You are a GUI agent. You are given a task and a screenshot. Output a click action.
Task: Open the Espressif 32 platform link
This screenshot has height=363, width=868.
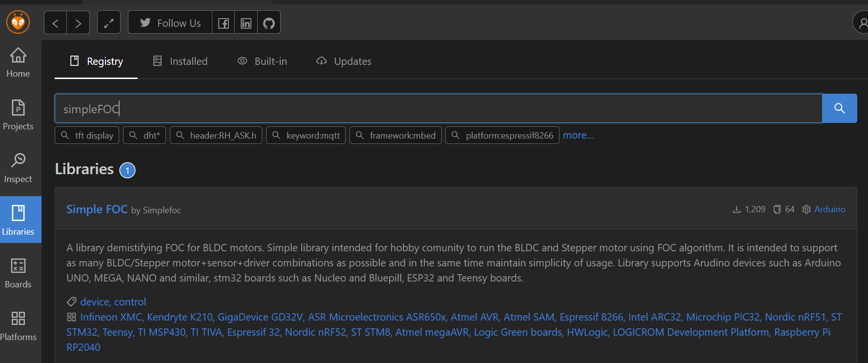click(x=254, y=332)
